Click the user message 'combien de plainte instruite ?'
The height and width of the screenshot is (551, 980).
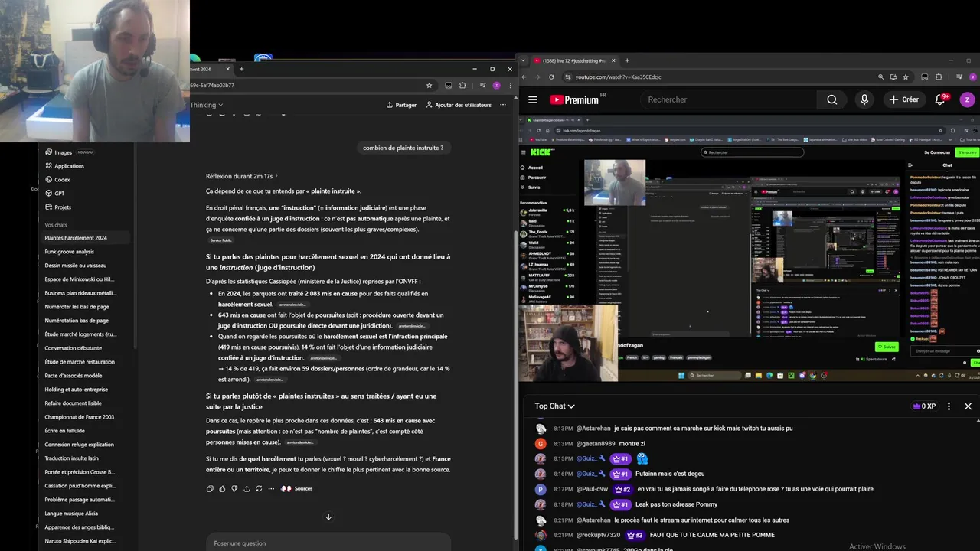[403, 148]
